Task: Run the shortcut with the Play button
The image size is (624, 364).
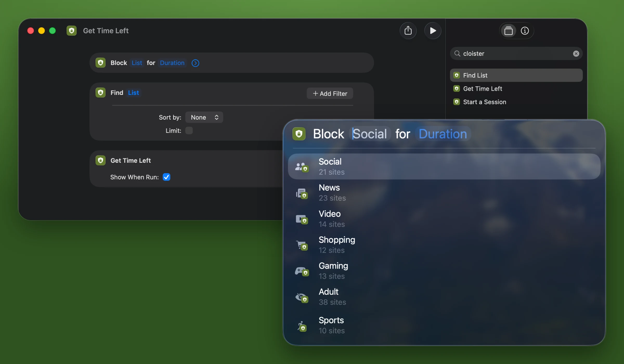Action: tap(433, 31)
